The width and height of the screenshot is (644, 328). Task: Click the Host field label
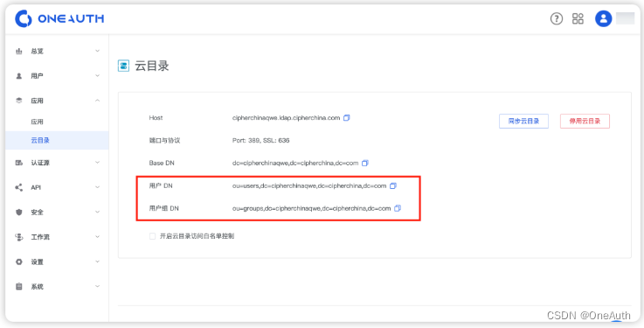pos(156,118)
